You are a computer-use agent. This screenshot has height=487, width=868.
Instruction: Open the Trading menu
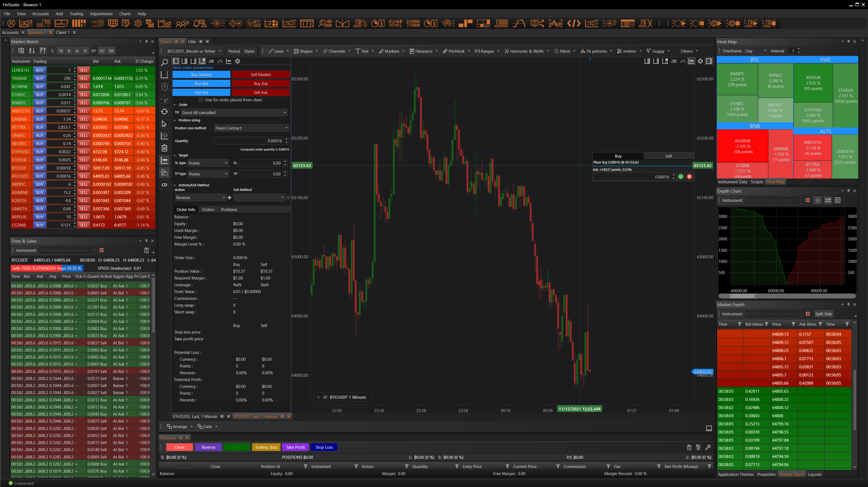76,14
